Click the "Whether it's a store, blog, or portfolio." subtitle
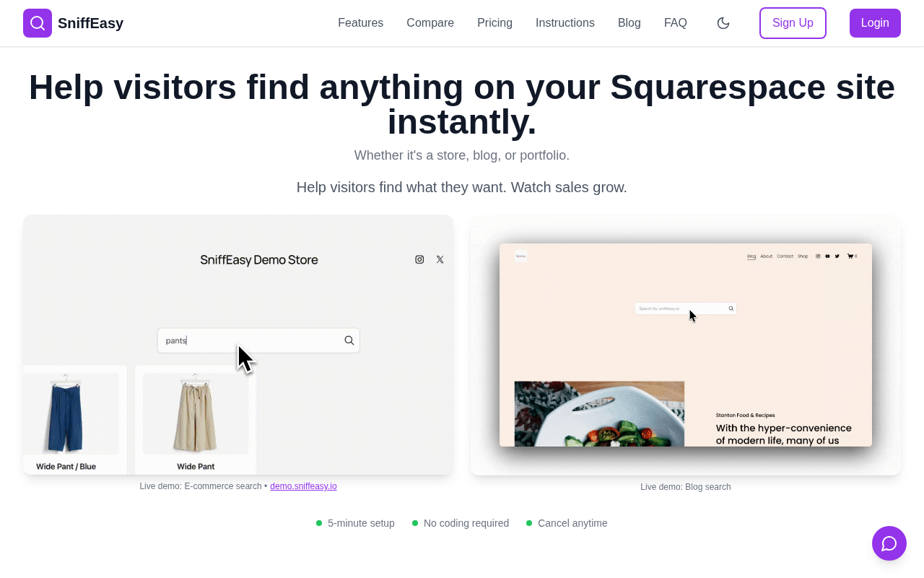Image resolution: width=924 pixels, height=578 pixels. point(462,155)
